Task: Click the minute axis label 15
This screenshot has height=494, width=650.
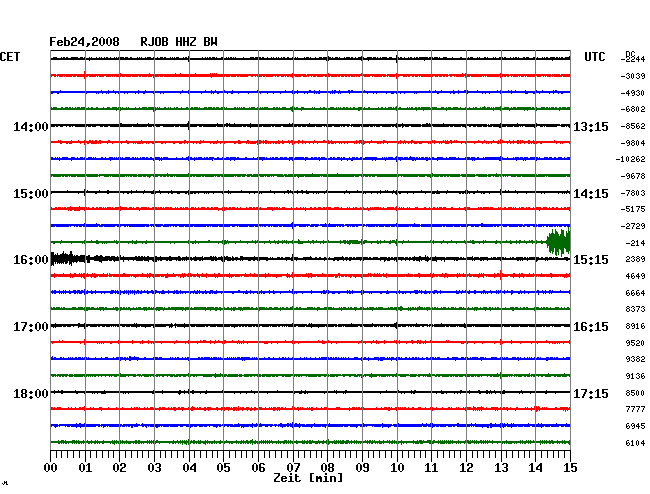Action: click(x=570, y=468)
